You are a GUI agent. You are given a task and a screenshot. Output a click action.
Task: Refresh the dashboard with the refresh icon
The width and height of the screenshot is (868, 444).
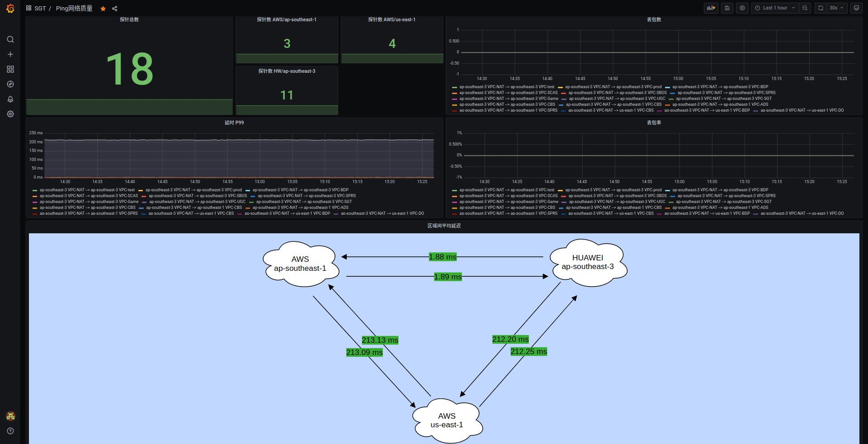point(820,8)
